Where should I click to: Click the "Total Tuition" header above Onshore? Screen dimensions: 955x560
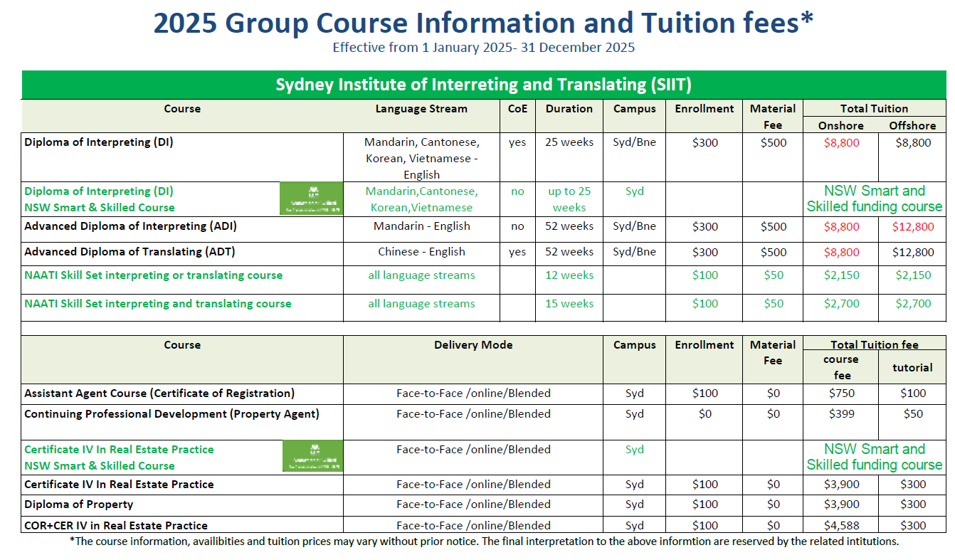(874, 109)
